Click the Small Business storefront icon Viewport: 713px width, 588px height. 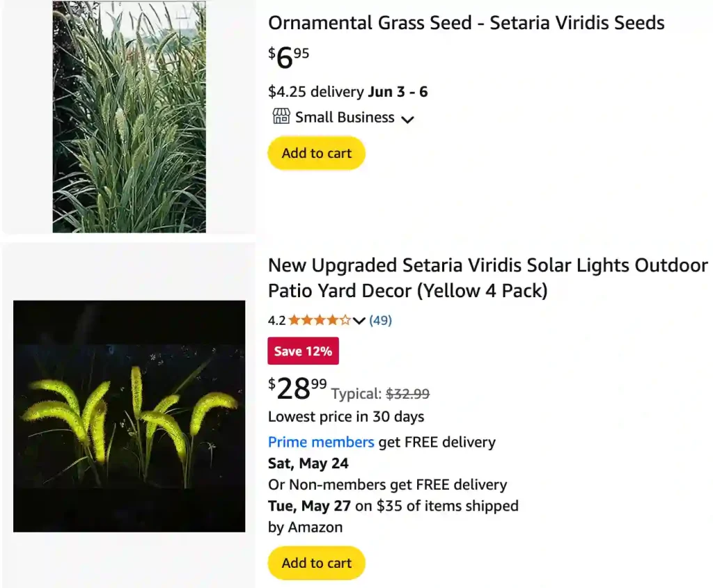click(x=281, y=118)
